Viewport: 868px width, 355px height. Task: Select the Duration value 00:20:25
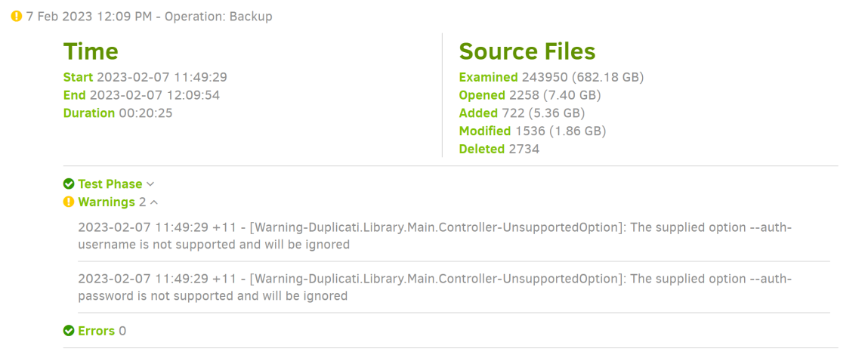coord(150,113)
